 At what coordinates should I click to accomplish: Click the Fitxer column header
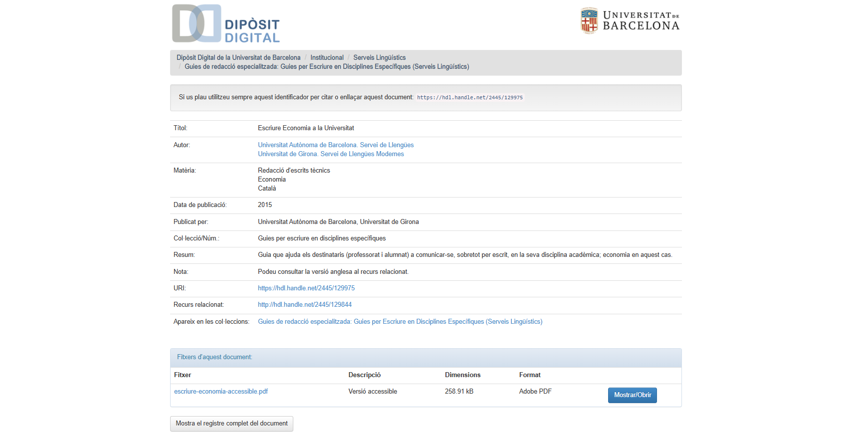[183, 375]
